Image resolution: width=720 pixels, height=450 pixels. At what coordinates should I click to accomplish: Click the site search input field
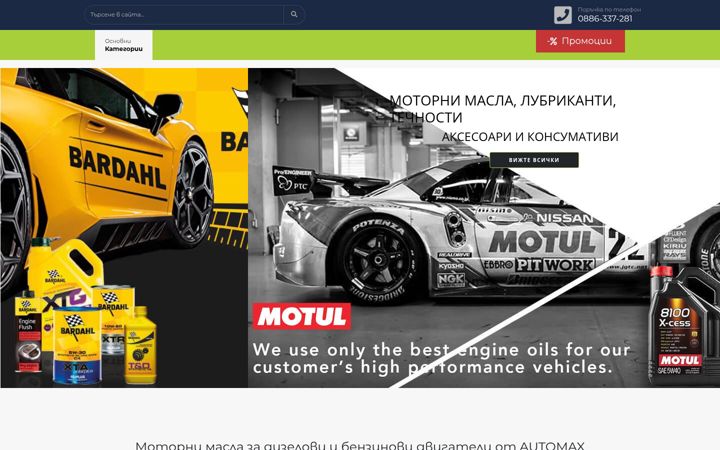pos(184,15)
